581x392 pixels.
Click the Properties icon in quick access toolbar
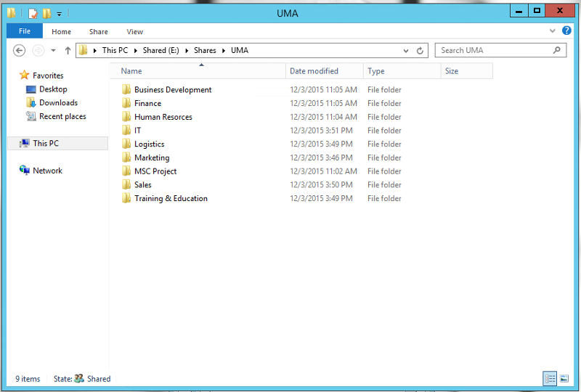33,14
